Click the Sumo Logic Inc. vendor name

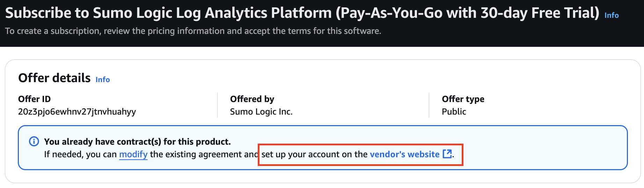point(261,112)
